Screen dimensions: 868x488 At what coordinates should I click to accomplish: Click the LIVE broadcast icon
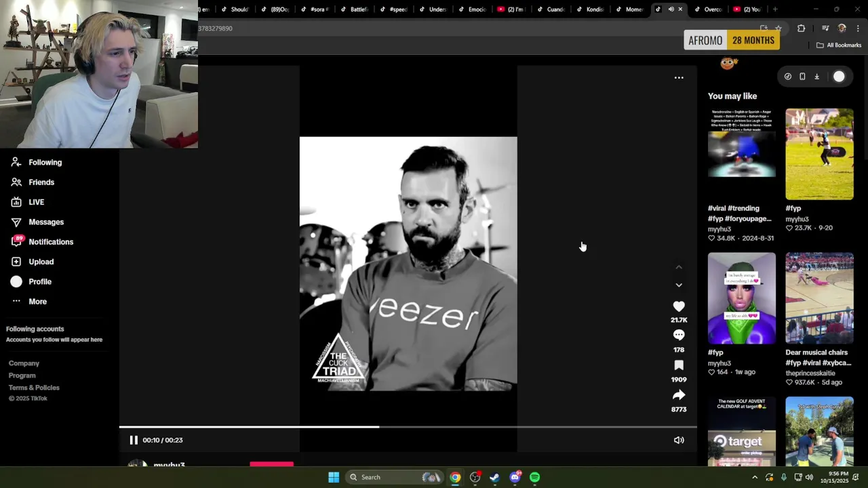[16, 202]
